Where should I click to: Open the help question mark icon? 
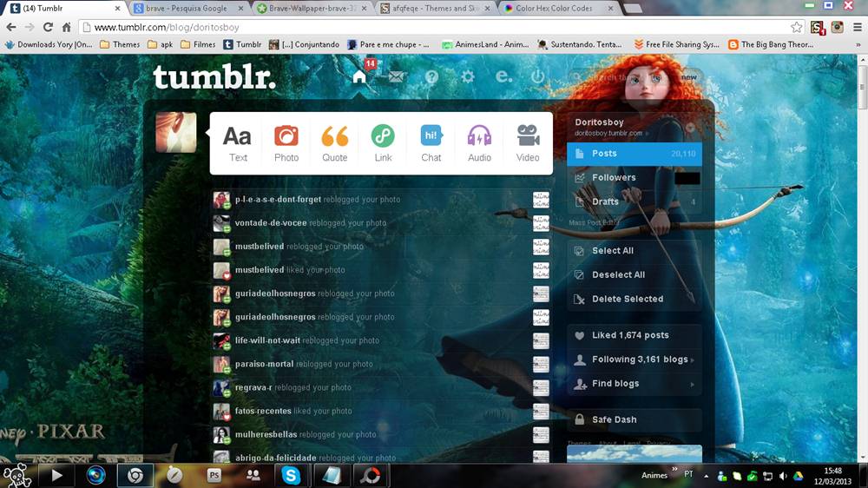pyautogui.click(x=431, y=77)
